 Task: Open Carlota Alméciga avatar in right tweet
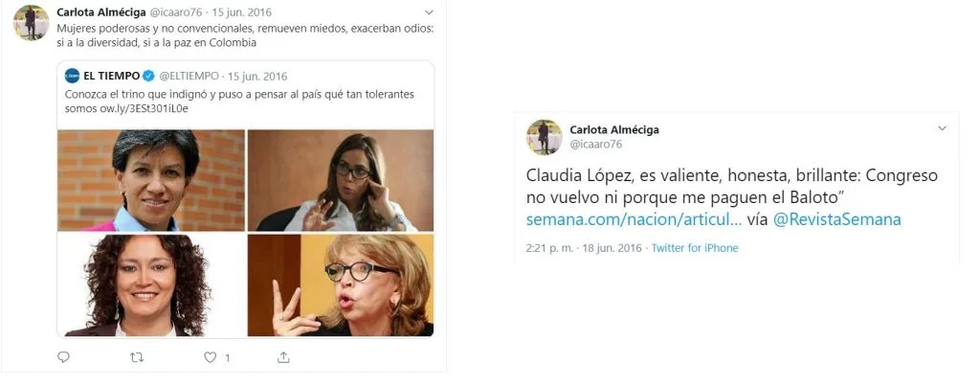pyautogui.click(x=545, y=137)
